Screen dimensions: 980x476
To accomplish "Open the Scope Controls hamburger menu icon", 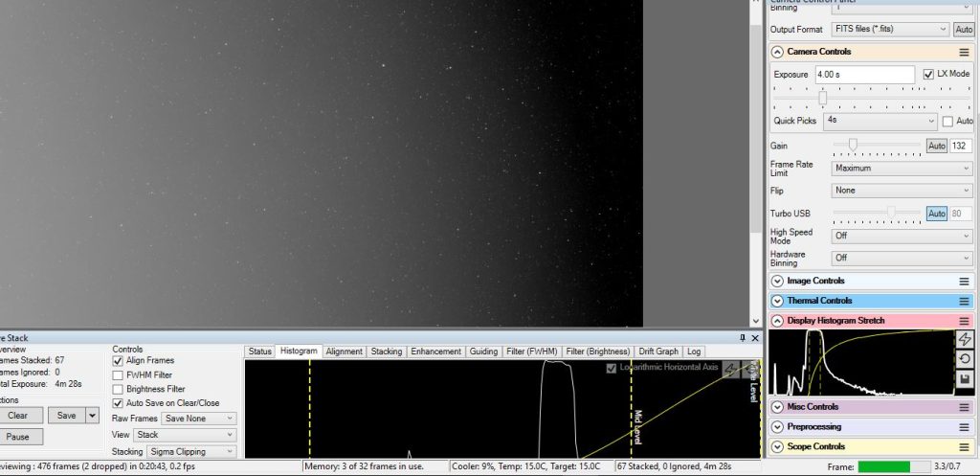I will (x=964, y=446).
